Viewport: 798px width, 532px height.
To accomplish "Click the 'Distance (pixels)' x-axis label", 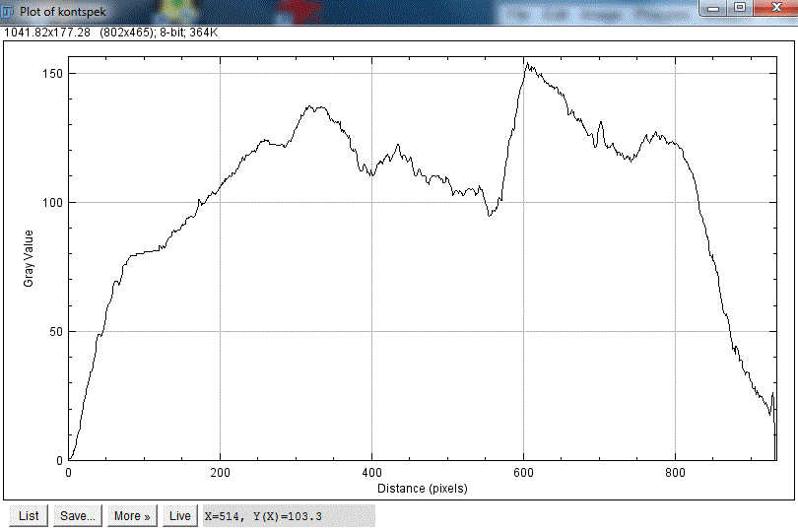I will (x=423, y=489).
